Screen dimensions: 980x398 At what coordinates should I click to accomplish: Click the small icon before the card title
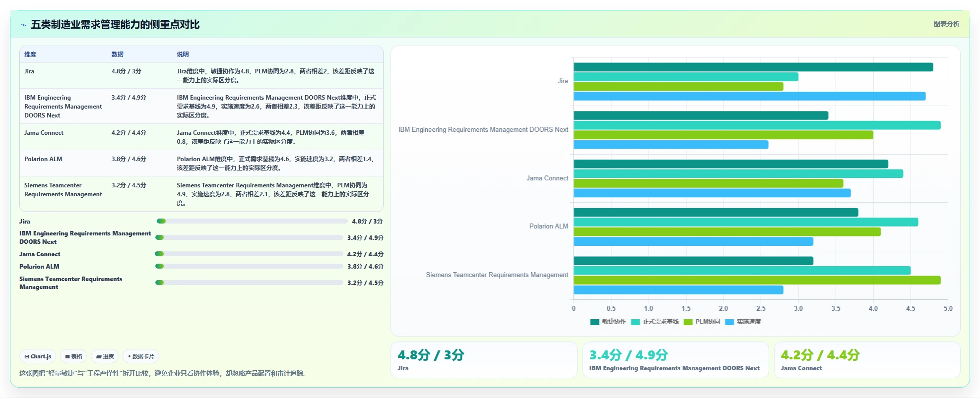23,25
